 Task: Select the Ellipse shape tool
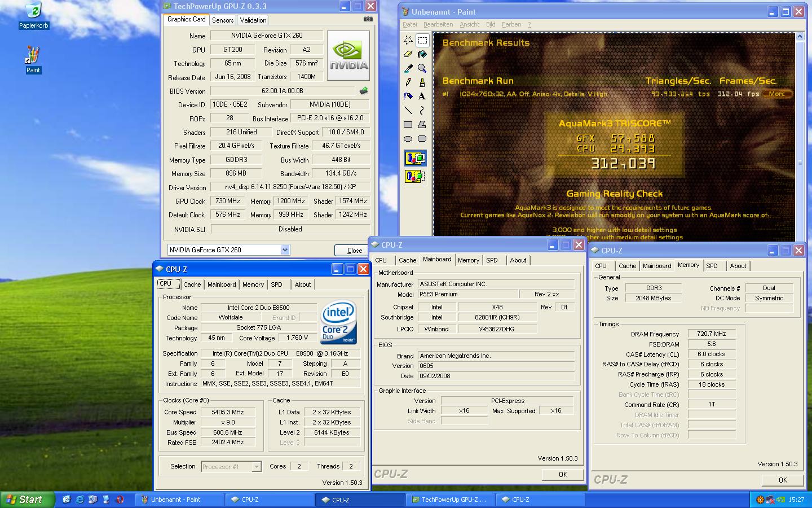click(408, 139)
